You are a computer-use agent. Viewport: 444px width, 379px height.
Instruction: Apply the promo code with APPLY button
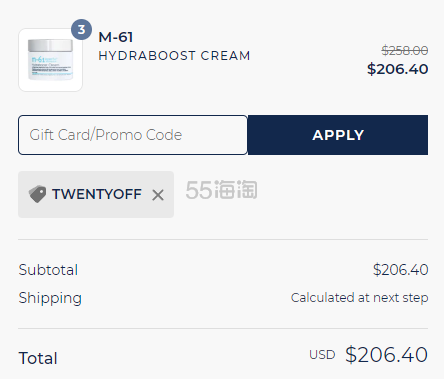pyautogui.click(x=338, y=135)
